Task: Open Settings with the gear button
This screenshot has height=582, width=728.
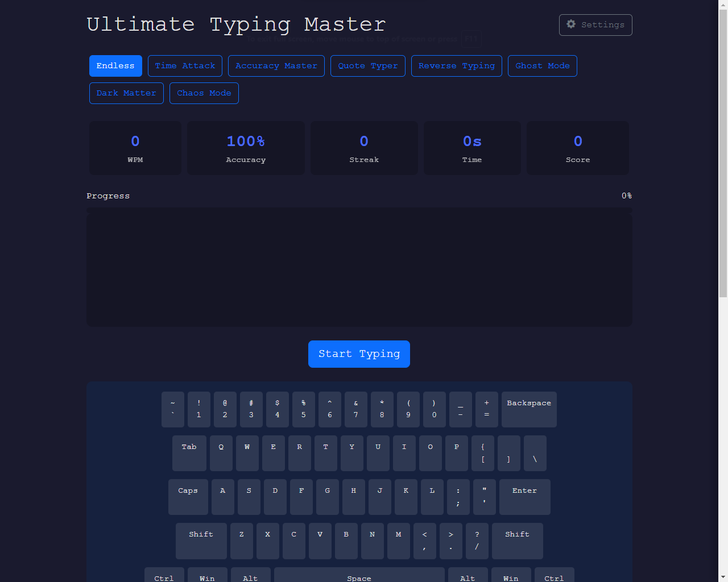Action: pyautogui.click(x=595, y=25)
